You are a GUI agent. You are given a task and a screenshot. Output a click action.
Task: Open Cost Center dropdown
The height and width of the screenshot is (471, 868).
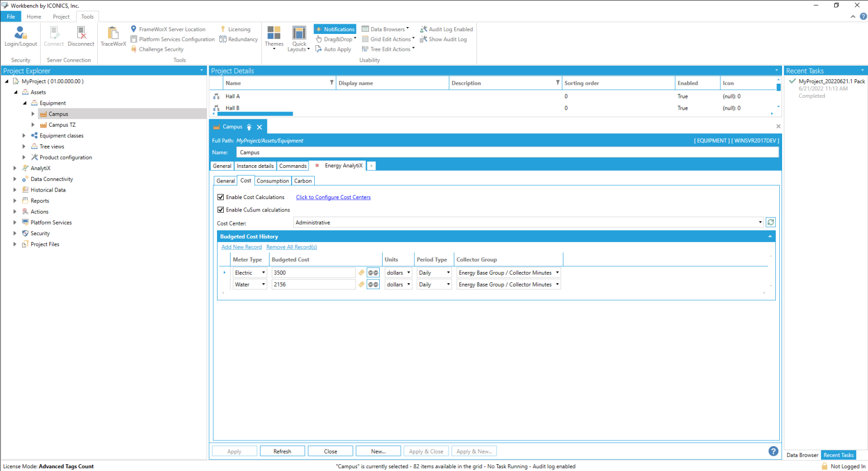click(x=760, y=223)
